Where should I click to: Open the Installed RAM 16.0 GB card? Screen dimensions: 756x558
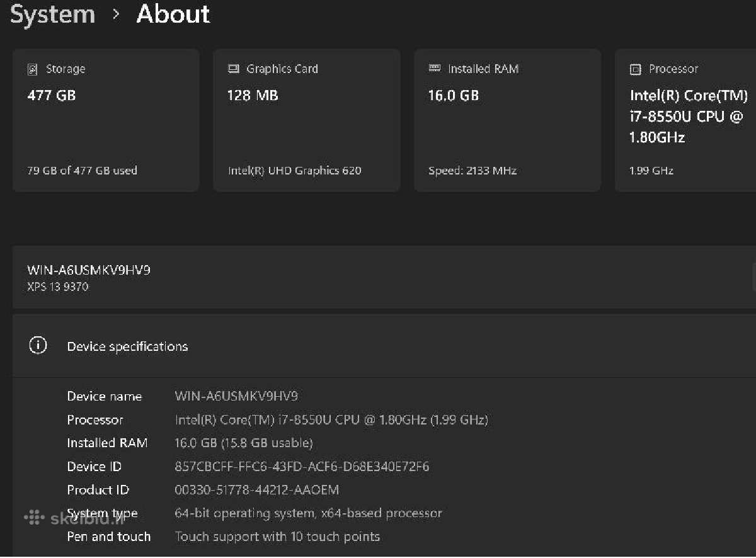click(x=507, y=120)
